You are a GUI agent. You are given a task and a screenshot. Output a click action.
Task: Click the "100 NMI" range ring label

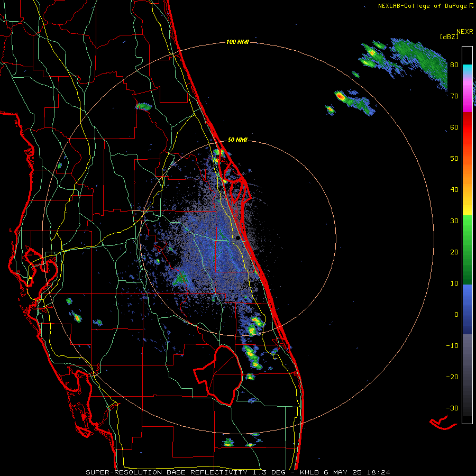pos(237,42)
